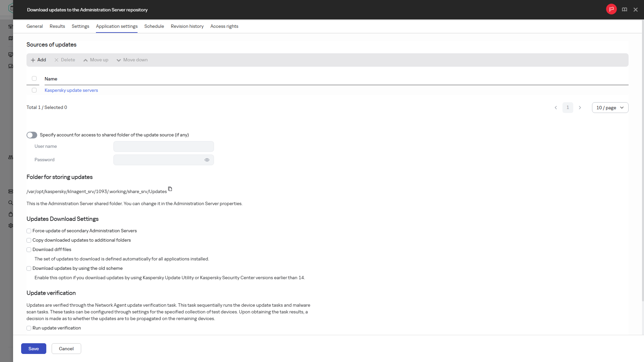Open the Schedule tab
Image resolution: width=644 pixels, height=362 pixels.
click(154, 26)
